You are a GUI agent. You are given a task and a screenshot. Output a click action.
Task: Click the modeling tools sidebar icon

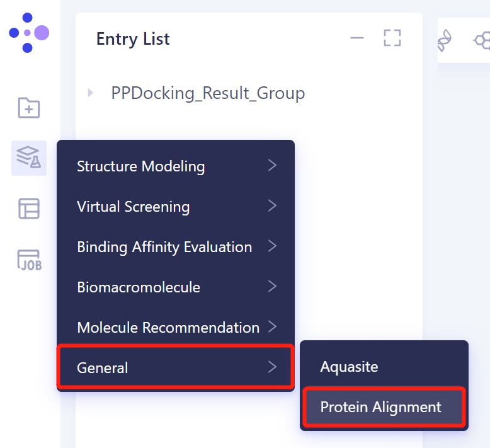coord(29,158)
